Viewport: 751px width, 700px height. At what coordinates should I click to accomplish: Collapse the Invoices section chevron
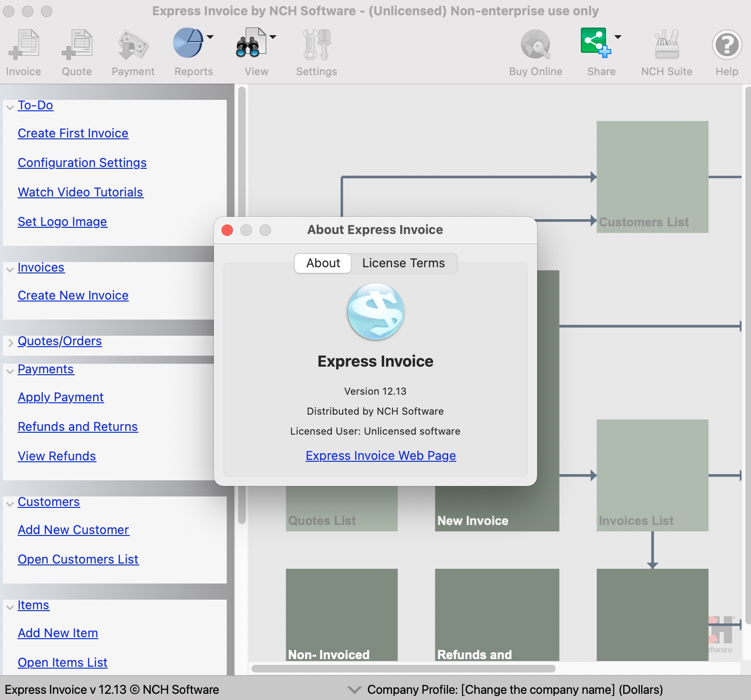(10, 270)
